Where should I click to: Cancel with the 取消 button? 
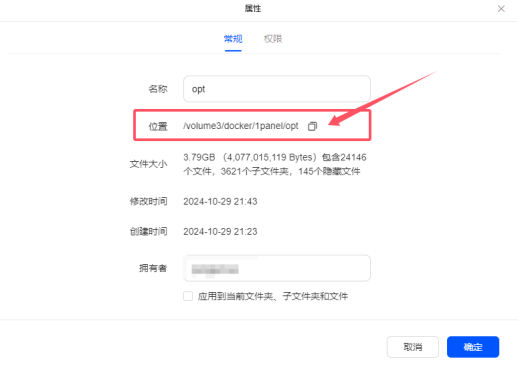tap(413, 347)
